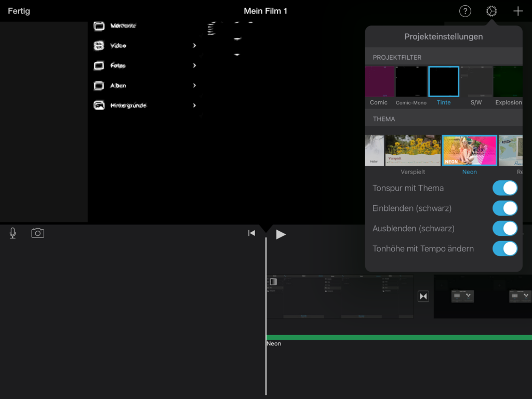Start voiceover with the microphone icon
The image size is (532, 399).
coord(12,233)
